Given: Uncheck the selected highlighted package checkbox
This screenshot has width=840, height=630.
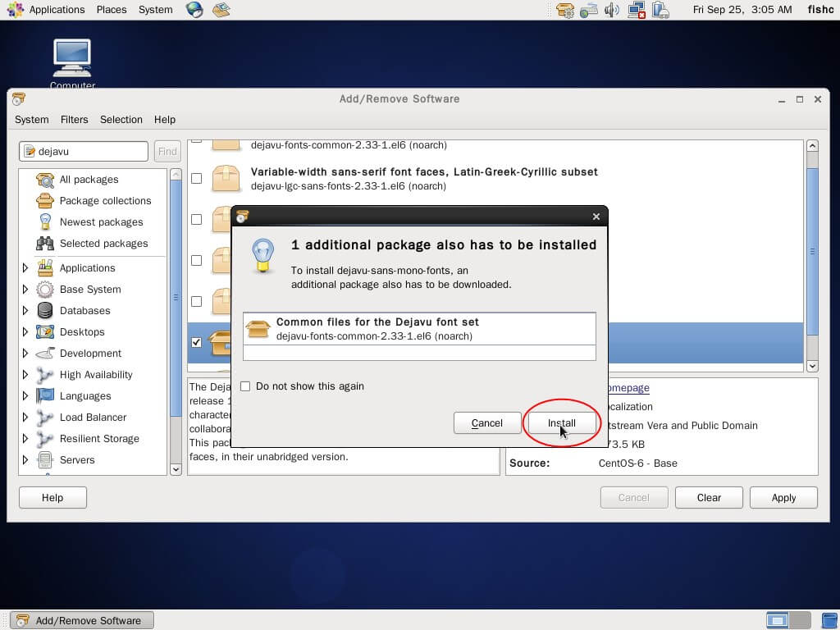Looking at the screenshot, I should point(196,342).
